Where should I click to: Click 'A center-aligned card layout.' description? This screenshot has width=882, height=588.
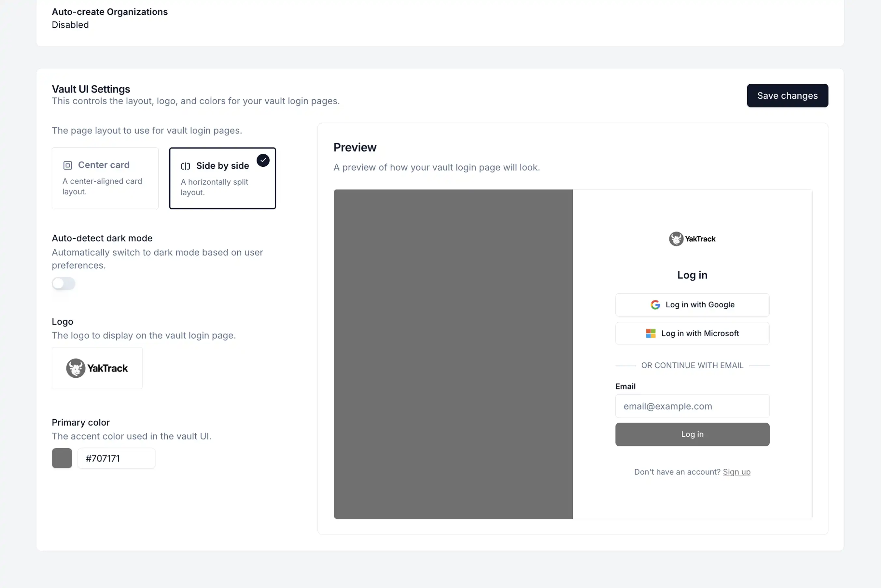click(102, 186)
